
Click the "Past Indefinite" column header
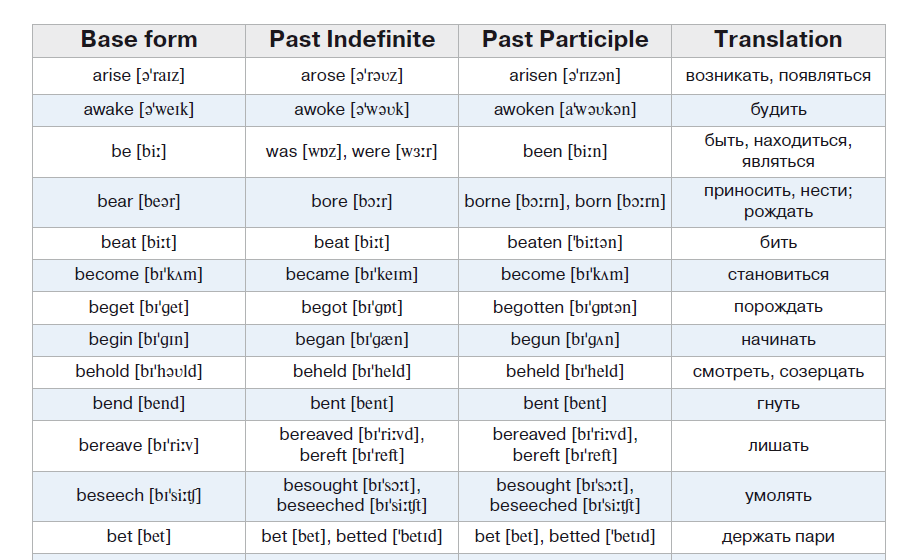click(352, 40)
